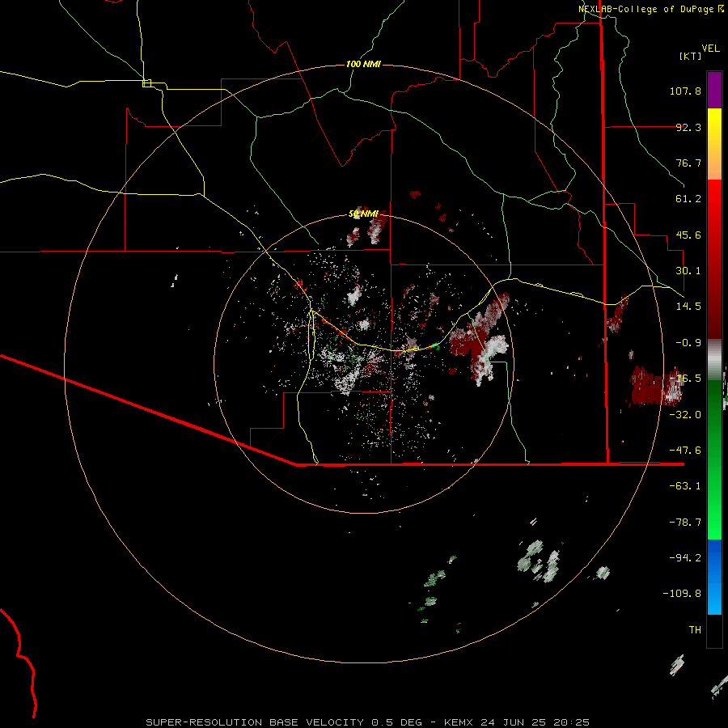
Task: Select the -63.1 velocity scale value
Action: (685, 486)
